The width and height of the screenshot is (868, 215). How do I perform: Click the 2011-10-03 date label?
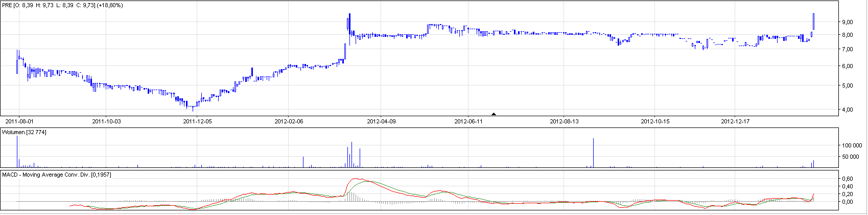point(106,121)
